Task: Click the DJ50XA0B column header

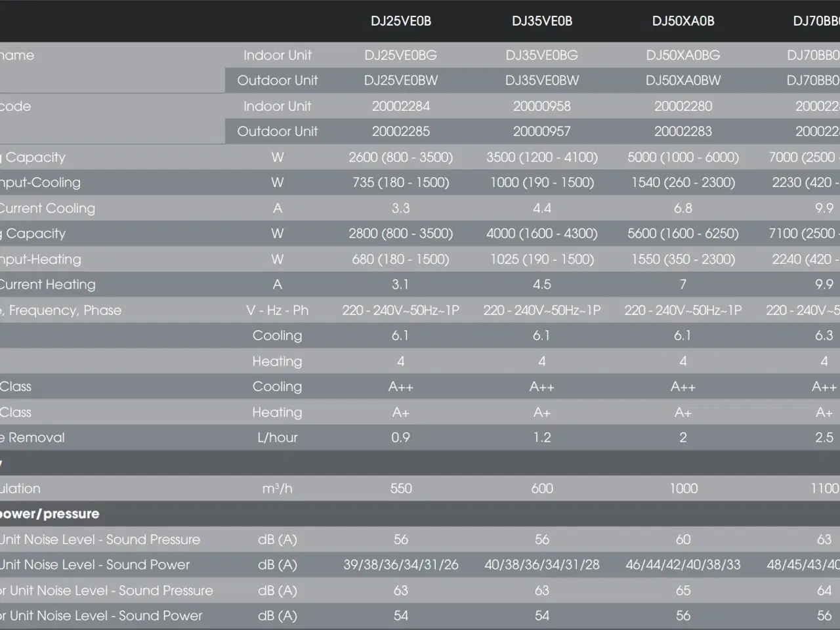Action: tap(683, 21)
